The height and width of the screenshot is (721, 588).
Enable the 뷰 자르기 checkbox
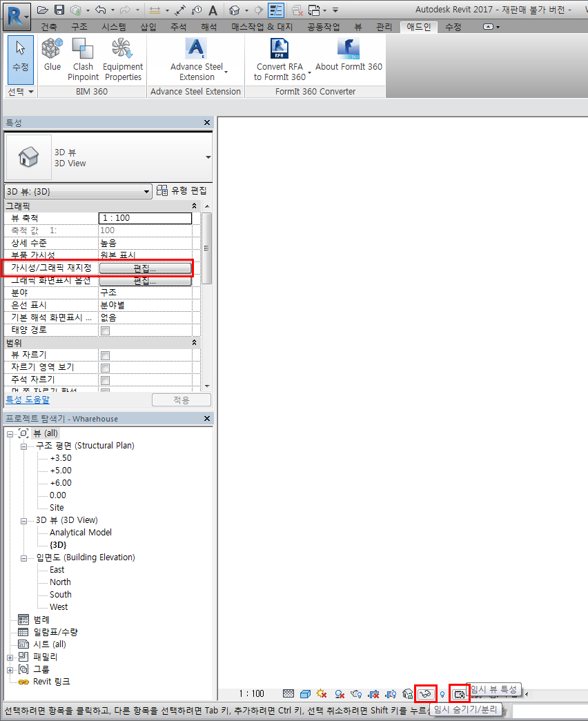[x=106, y=355]
